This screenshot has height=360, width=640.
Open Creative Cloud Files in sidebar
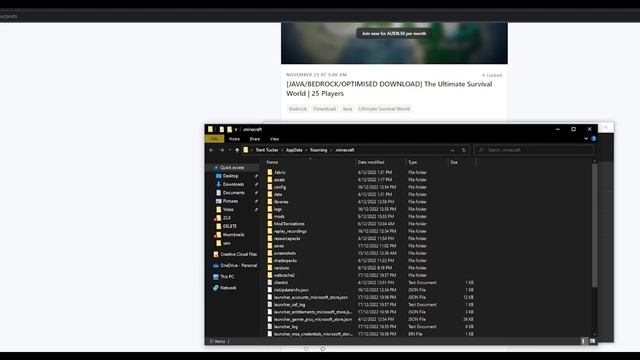pyautogui.click(x=238, y=254)
